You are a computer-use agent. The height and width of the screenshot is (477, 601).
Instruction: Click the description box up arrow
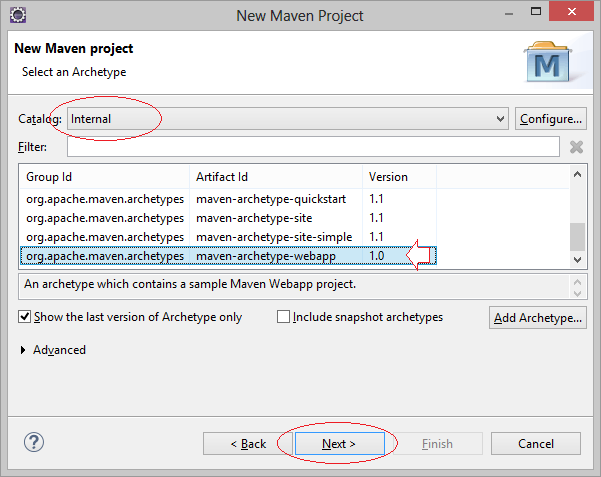[578, 283]
